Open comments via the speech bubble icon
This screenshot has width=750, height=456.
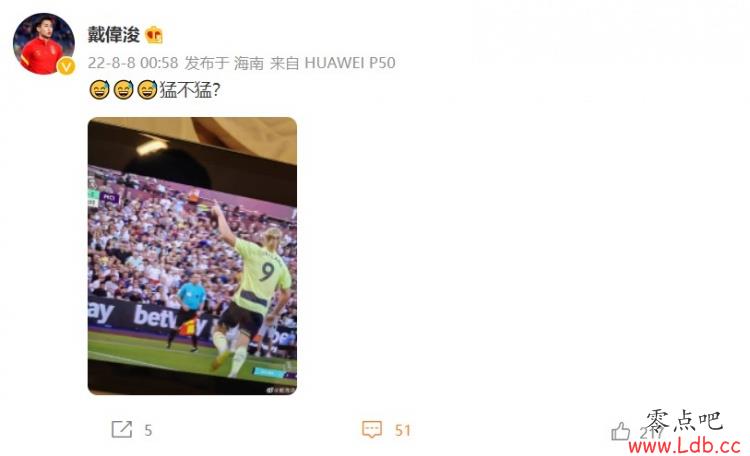[372, 430]
